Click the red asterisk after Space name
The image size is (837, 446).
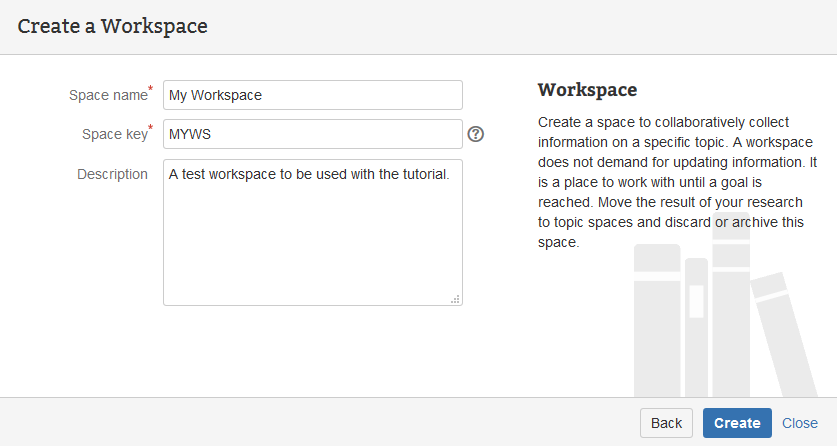pos(151,91)
